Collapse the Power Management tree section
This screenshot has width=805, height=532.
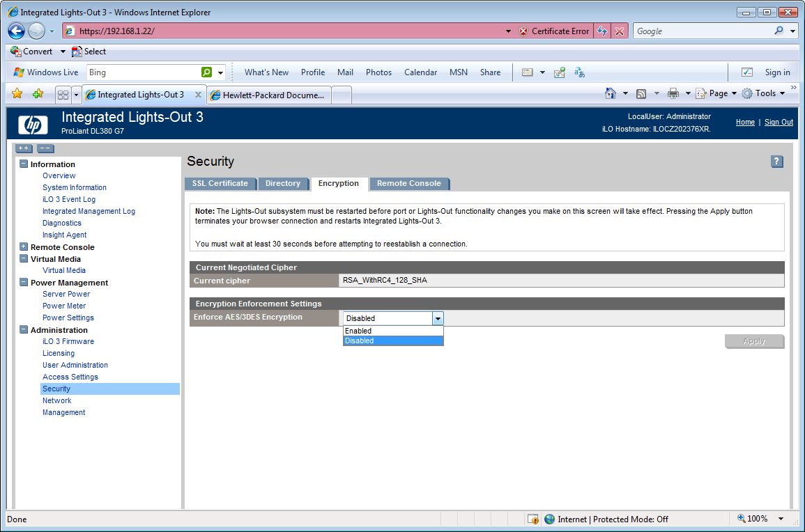pyautogui.click(x=24, y=282)
